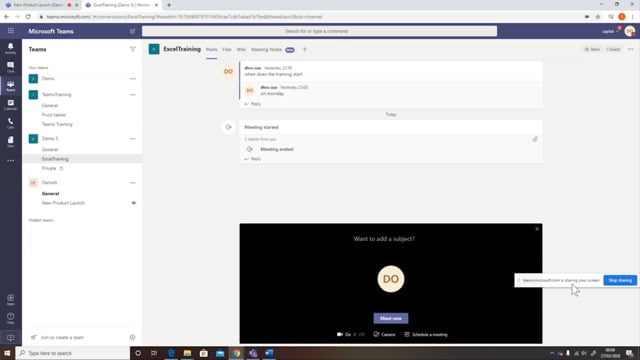Open more options for Demo team
This screenshot has height=360, width=640.
point(133,78)
